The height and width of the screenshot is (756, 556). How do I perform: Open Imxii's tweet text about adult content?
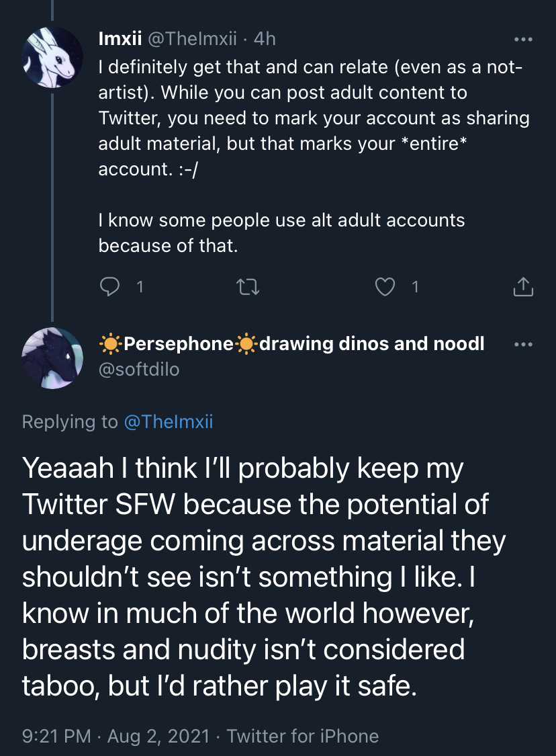point(314,156)
